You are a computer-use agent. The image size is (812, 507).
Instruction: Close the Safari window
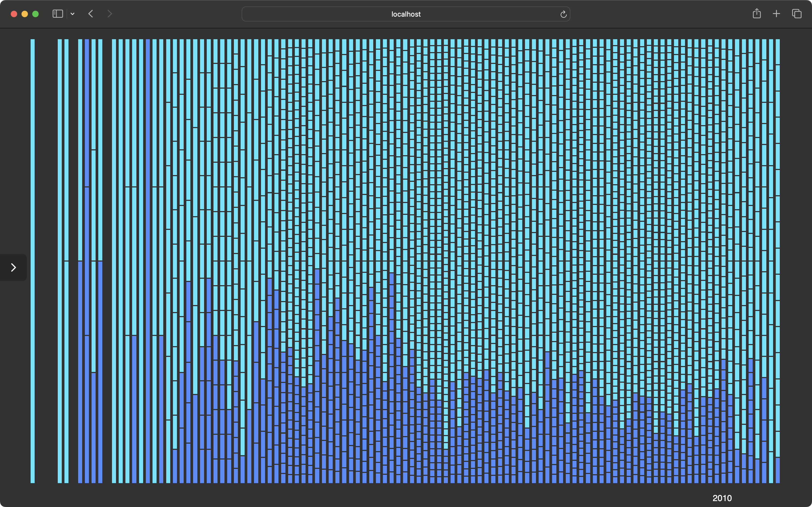[14, 14]
